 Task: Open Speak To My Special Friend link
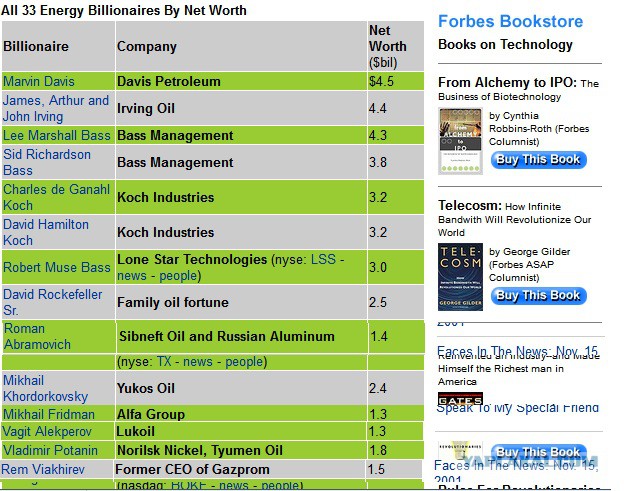point(518,408)
